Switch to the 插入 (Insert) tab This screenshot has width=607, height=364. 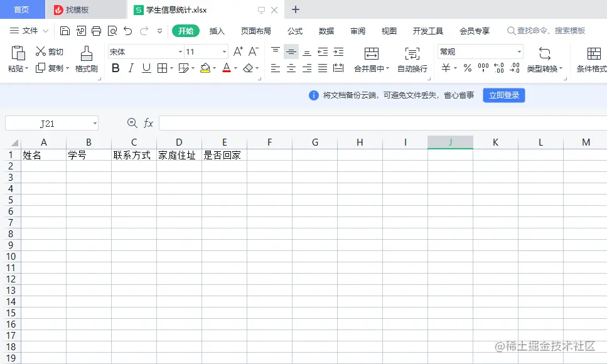tap(217, 31)
